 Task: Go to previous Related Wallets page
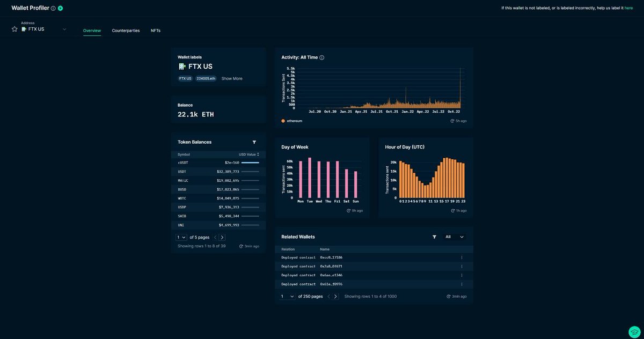coord(328,296)
